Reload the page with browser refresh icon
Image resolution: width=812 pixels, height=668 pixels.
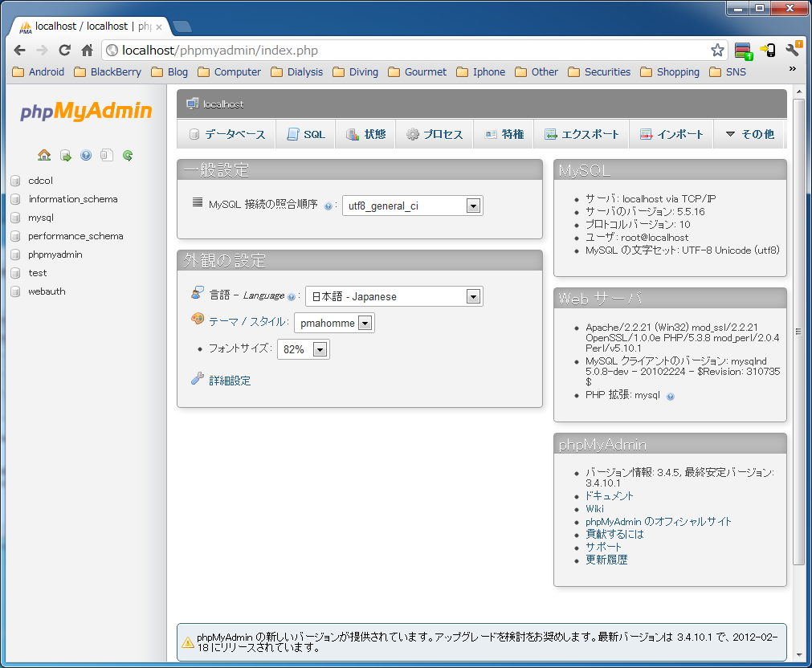point(64,51)
